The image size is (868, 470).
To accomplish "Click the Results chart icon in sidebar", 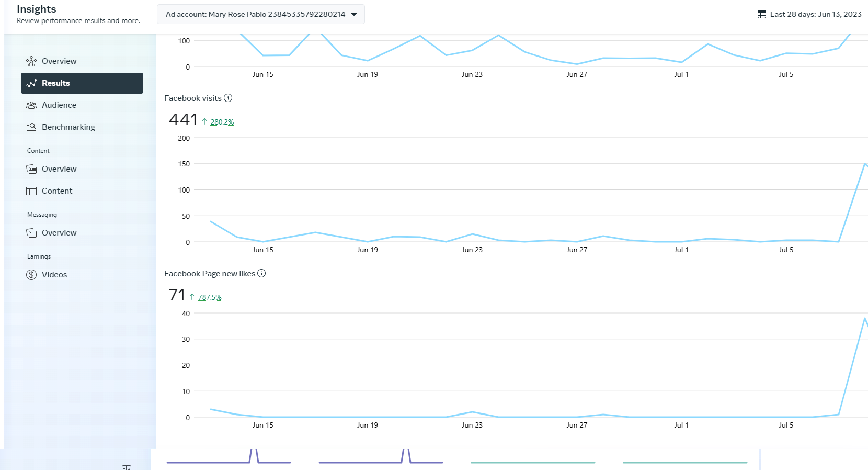I will click(x=31, y=83).
